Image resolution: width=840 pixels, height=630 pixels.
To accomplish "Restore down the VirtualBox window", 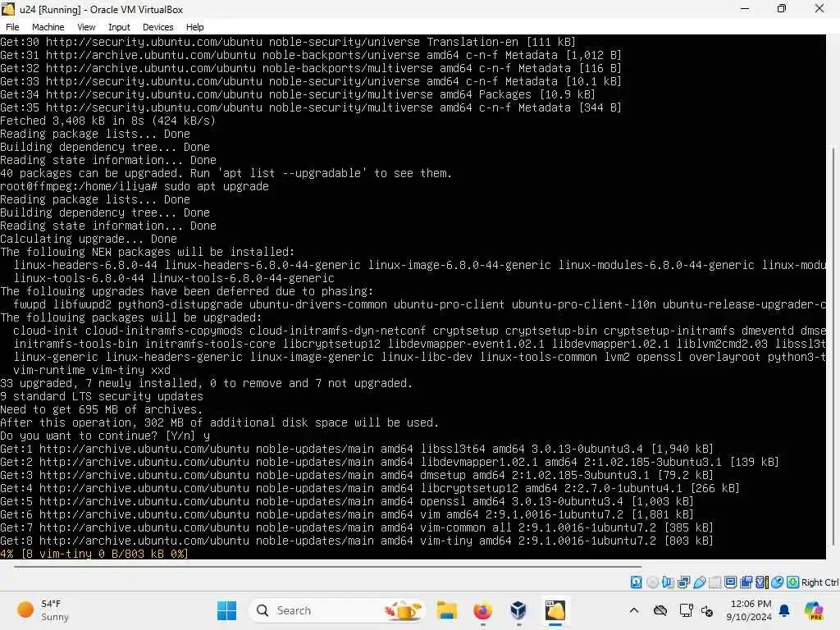I will [782, 8].
